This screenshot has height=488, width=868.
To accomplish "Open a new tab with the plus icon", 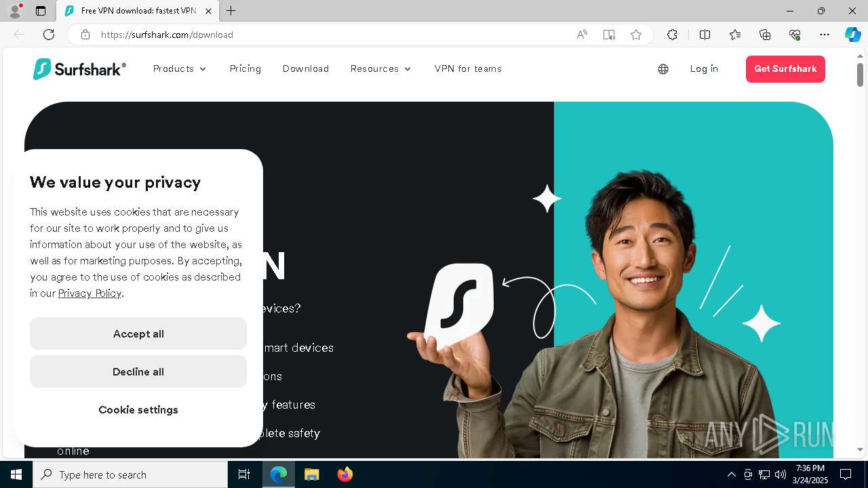I will coord(231,11).
